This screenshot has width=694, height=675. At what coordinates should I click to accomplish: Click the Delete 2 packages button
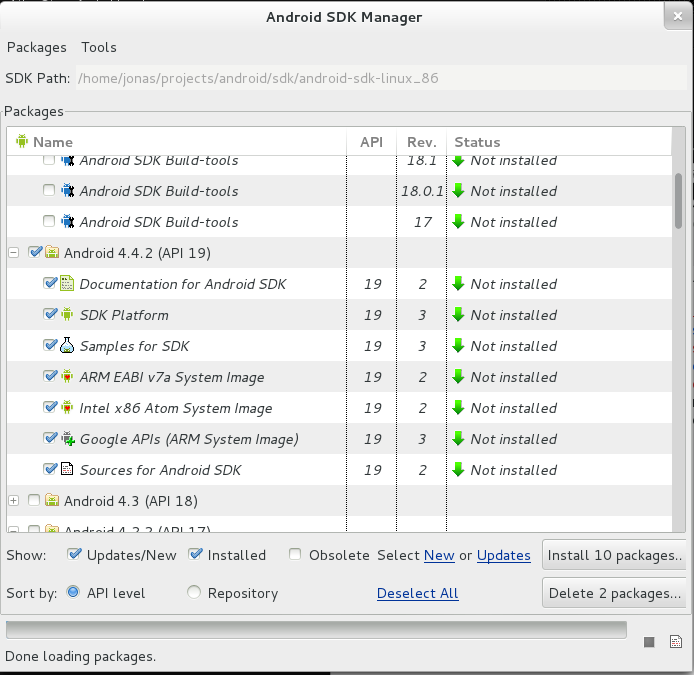614,593
